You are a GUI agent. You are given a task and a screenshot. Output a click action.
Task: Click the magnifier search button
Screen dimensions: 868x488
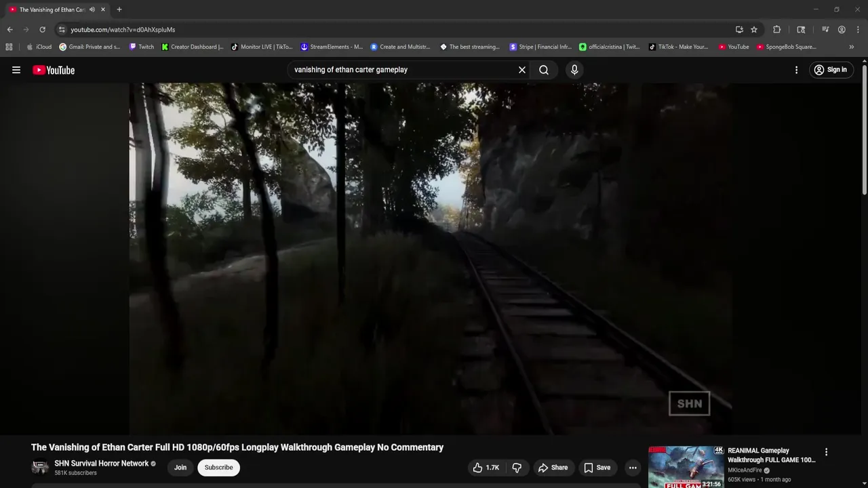point(544,70)
